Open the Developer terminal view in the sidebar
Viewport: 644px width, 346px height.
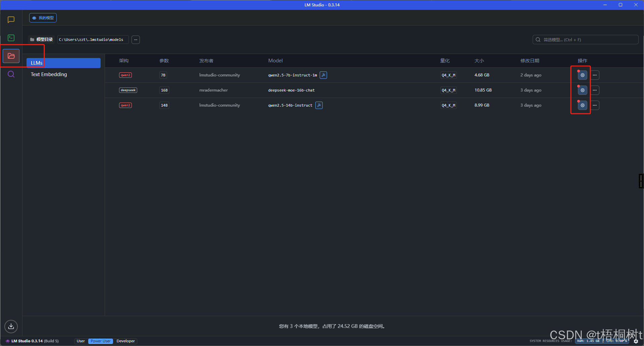11,38
